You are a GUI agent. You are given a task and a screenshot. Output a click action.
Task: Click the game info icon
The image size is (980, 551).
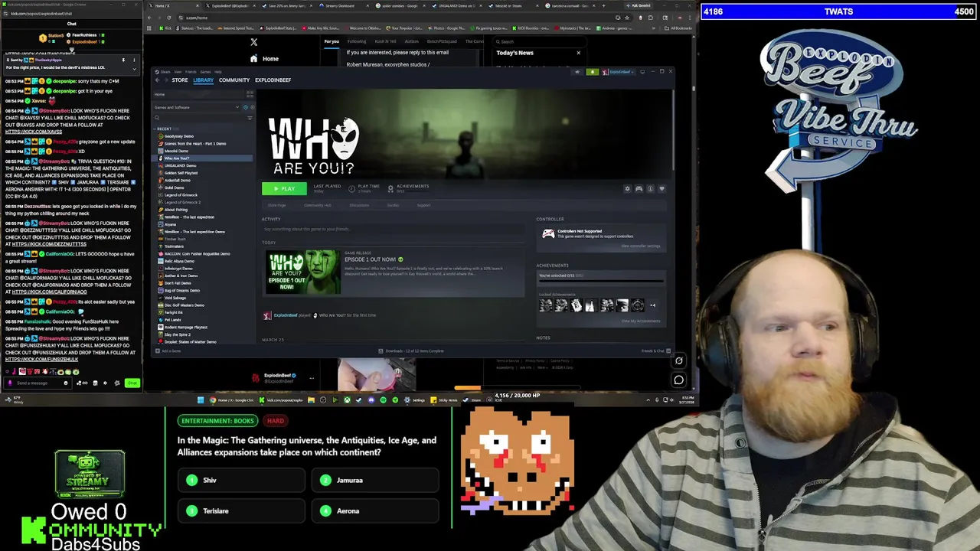650,188
